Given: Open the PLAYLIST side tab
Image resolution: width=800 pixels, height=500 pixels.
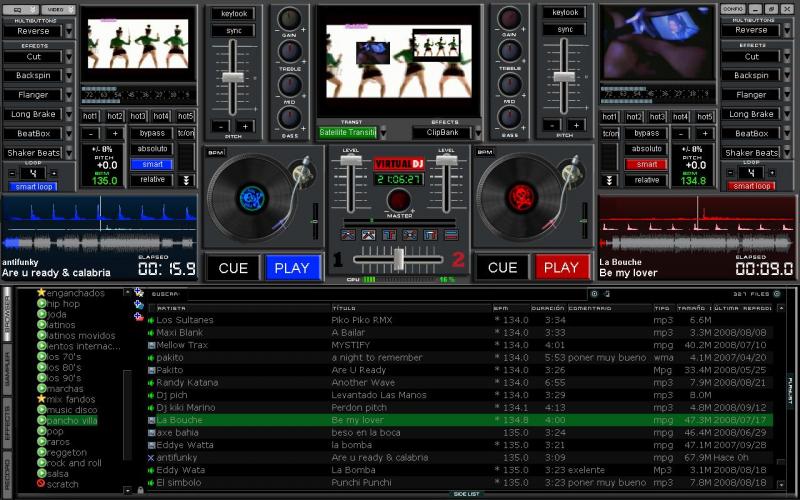Looking at the screenshot, I should pyautogui.click(x=791, y=391).
